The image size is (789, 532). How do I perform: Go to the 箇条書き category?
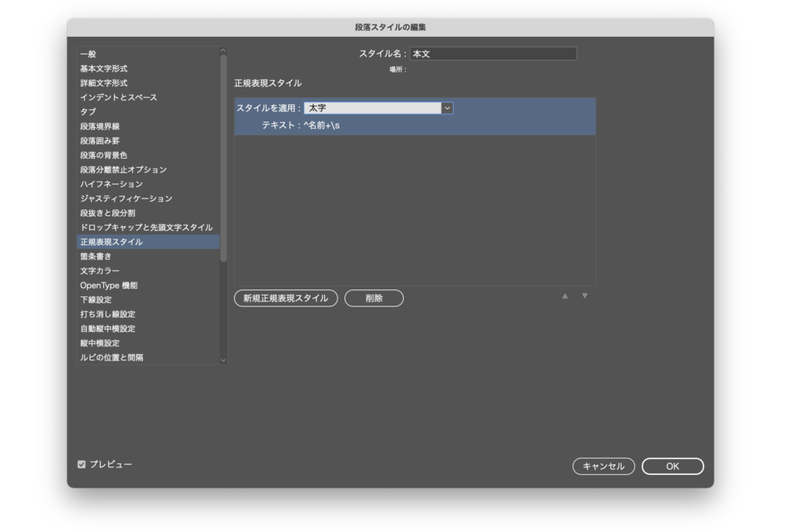click(96, 256)
